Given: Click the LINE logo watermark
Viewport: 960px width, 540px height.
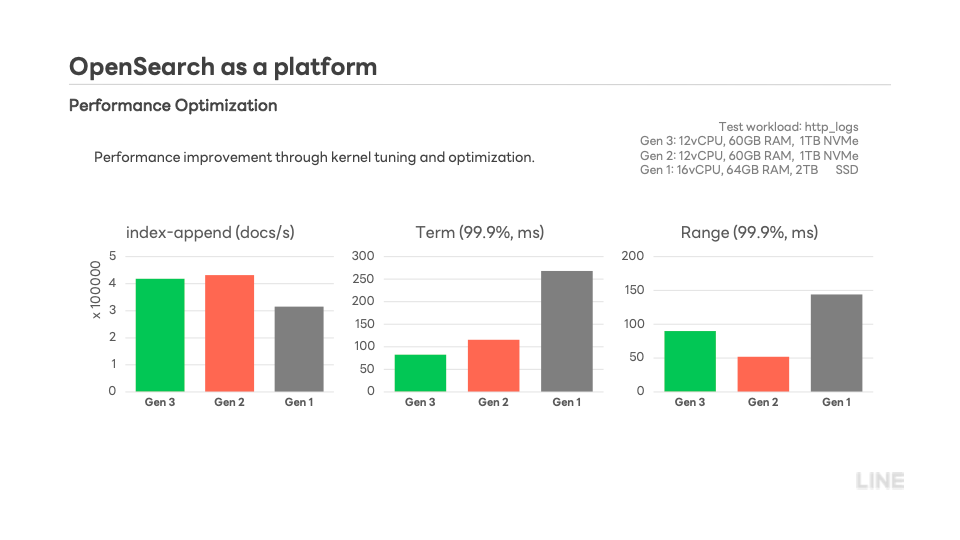Looking at the screenshot, I should point(879,481).
